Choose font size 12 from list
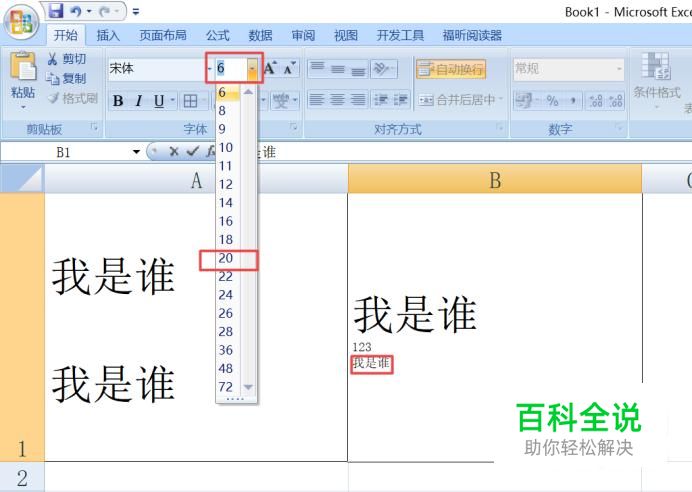 pos(226,184)
